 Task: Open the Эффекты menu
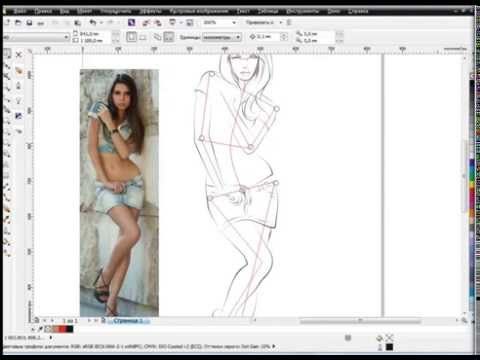pos(151,11)
